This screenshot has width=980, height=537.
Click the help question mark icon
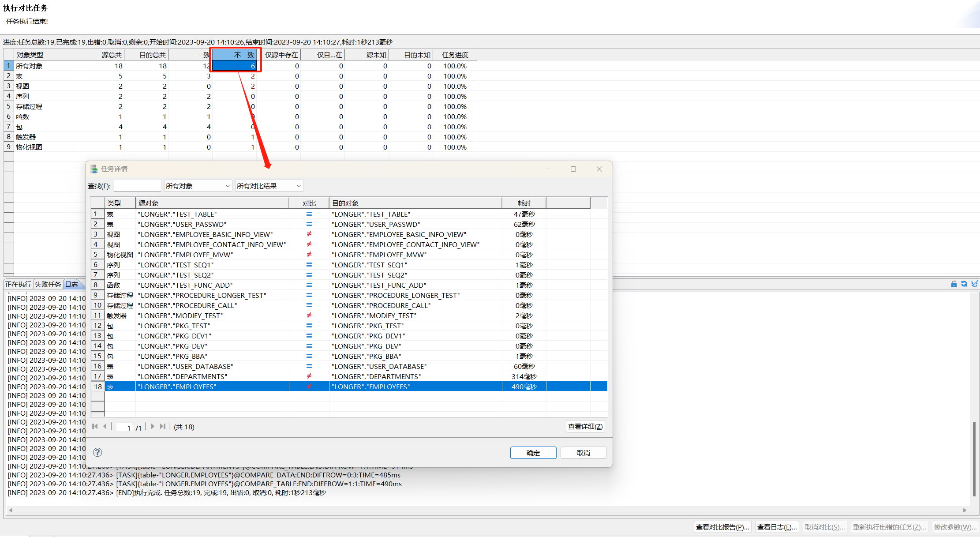(x=97, y=452)
